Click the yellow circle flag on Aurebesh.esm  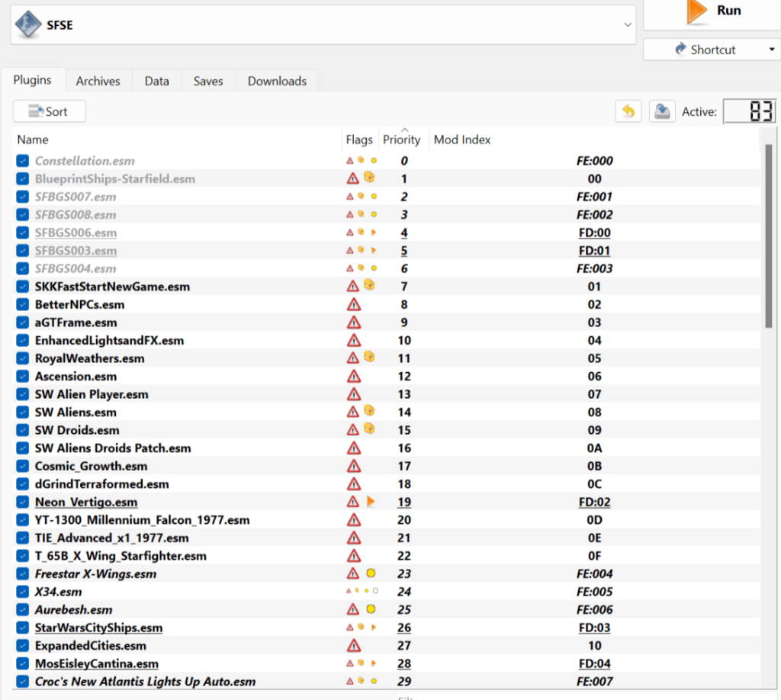pos(371,609)
